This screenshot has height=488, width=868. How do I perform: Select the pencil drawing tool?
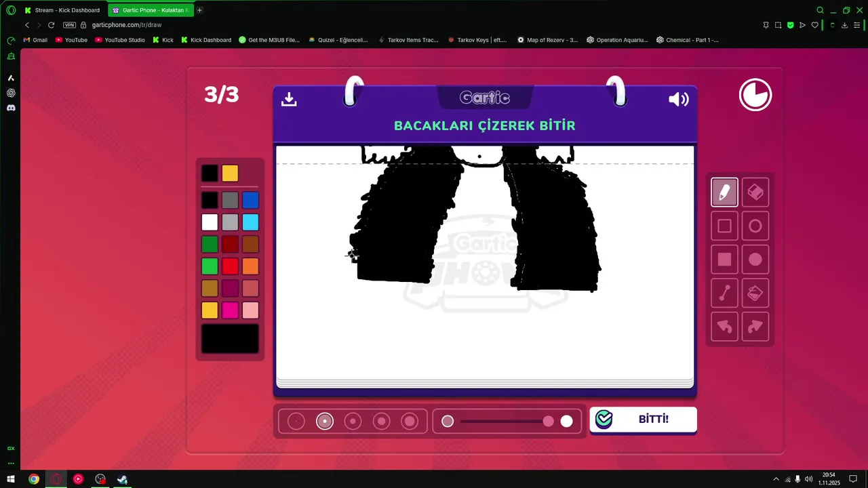[x=724, y=192]
